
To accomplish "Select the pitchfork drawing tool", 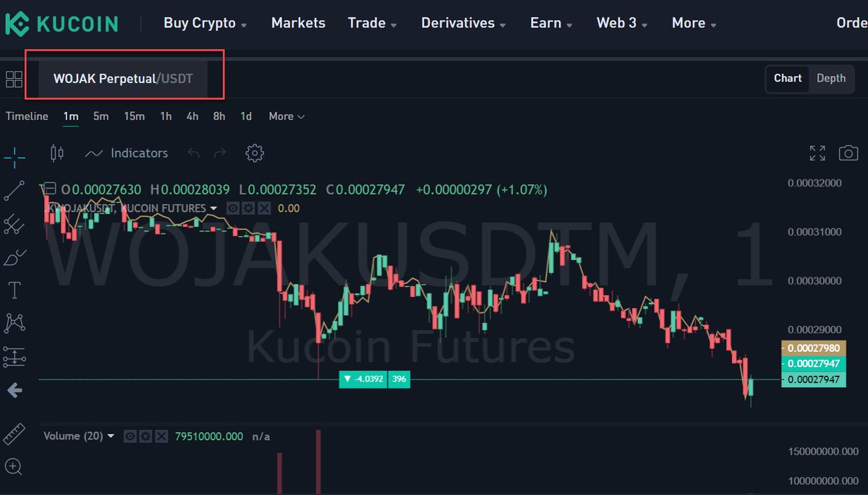I will (x=14, y=224).
